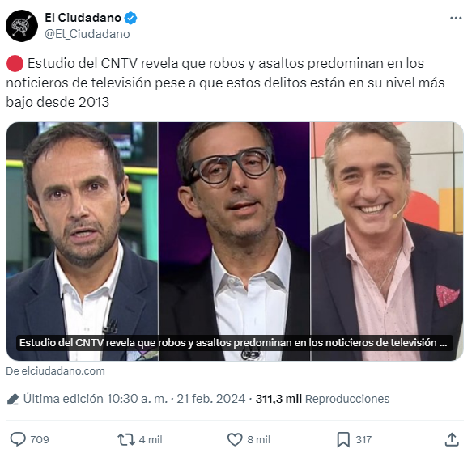Open the @El_Ciudadano handle link
This screenshot has height=453, width=476.
coord(87,34)
